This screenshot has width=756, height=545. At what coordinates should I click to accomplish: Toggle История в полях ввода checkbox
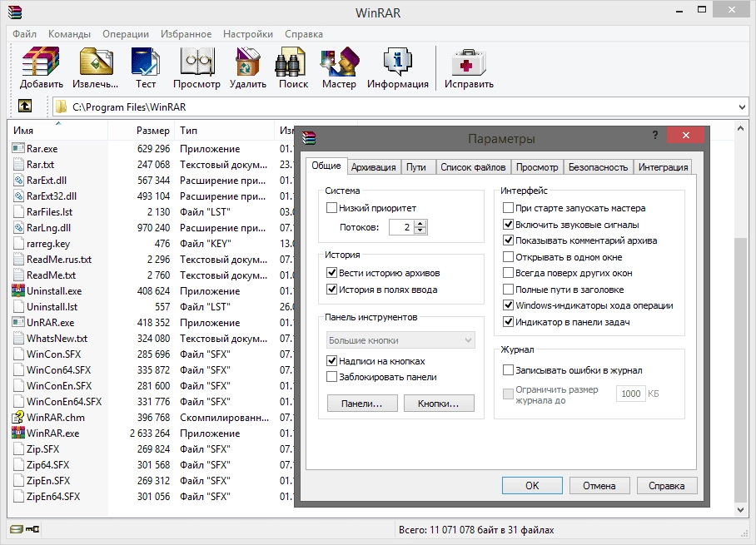tap(331, 289)
